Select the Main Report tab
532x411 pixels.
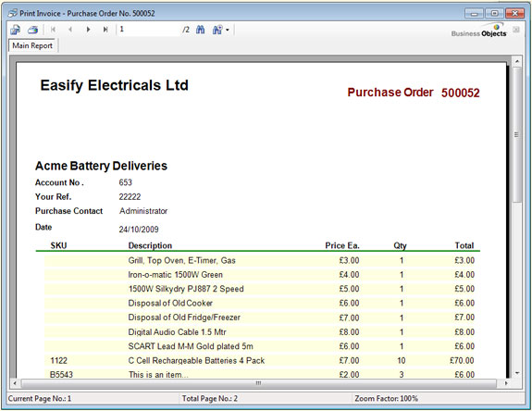(32, 45)
